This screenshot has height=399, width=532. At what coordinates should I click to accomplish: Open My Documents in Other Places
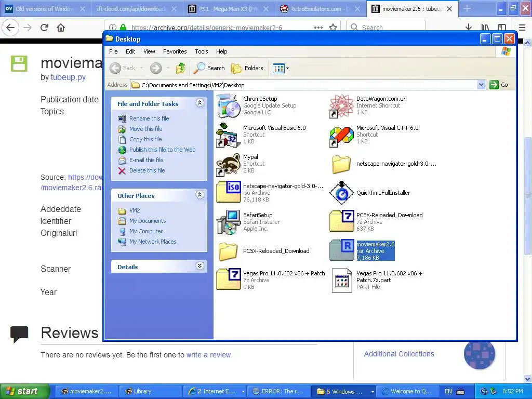pyautogui.click(x=148, y=221)
